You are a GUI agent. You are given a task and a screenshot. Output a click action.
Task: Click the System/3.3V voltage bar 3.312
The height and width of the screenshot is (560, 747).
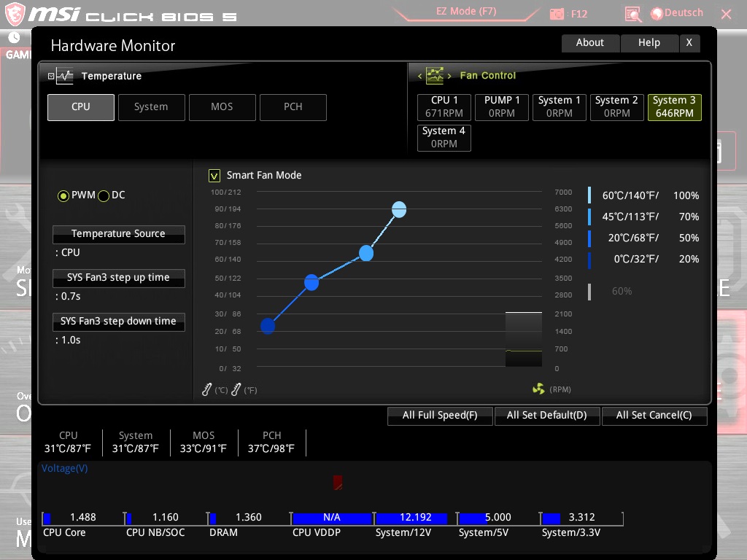click(581, 518)
